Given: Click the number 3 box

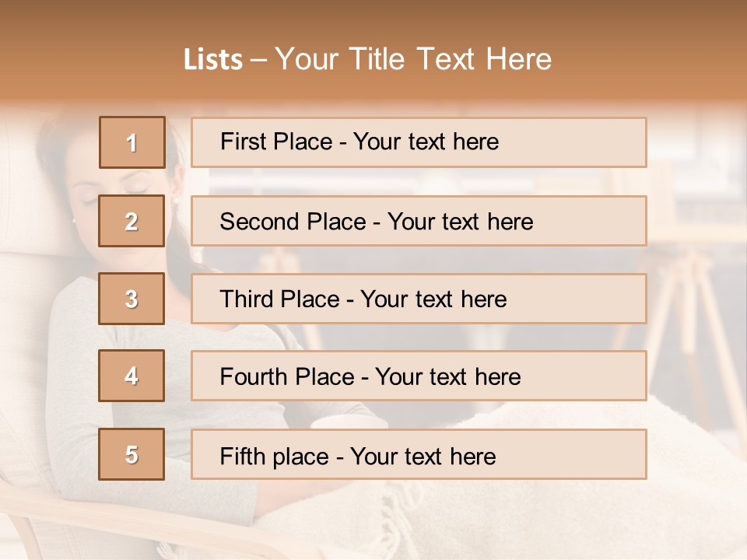Looking at the screenshot, I should (132, 299).
